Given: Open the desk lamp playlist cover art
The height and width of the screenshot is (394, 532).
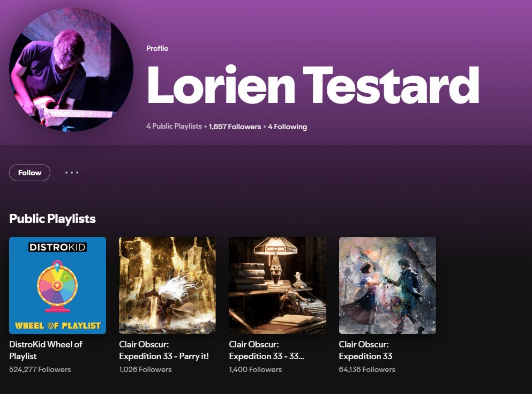Looking at the screenshot, I should point(278,285).
